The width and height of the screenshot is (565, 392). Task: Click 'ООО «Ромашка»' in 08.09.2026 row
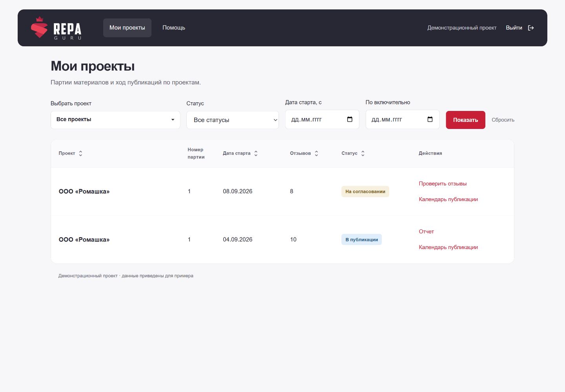click(x=84, y=191)
